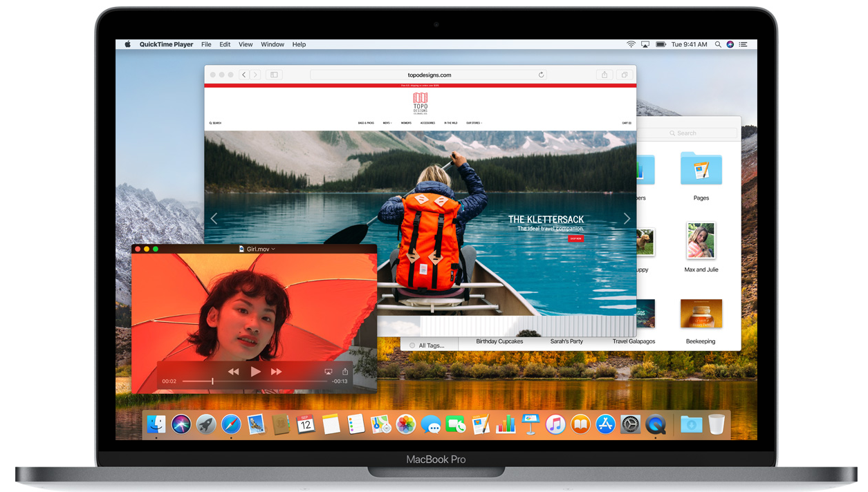Open Calendar from the Dock
Viewport: 868px width, 492px height.
click(x=306, y=424)
